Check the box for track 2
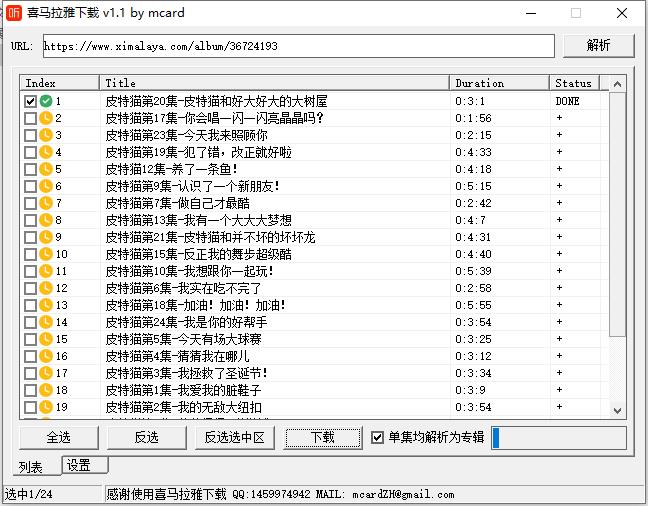This screenshot has width=648, height=506. [30, 118]
